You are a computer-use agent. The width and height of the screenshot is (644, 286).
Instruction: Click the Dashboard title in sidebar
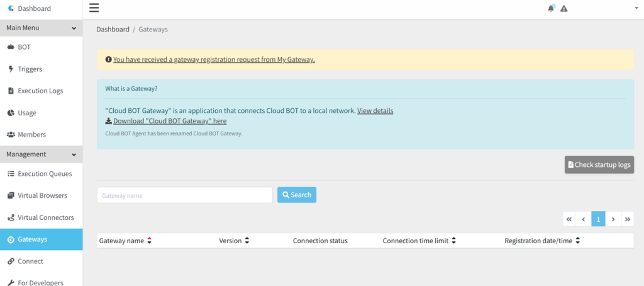pos(35,8)
